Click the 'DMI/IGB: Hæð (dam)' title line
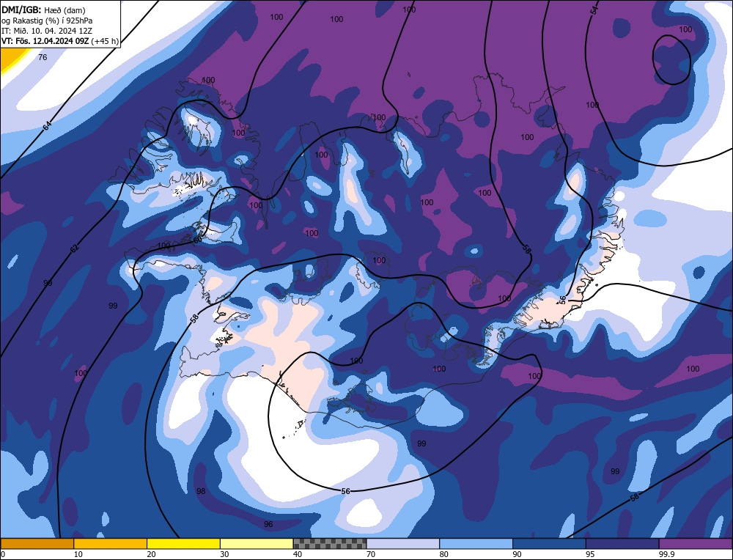 [x=43, y=10]
